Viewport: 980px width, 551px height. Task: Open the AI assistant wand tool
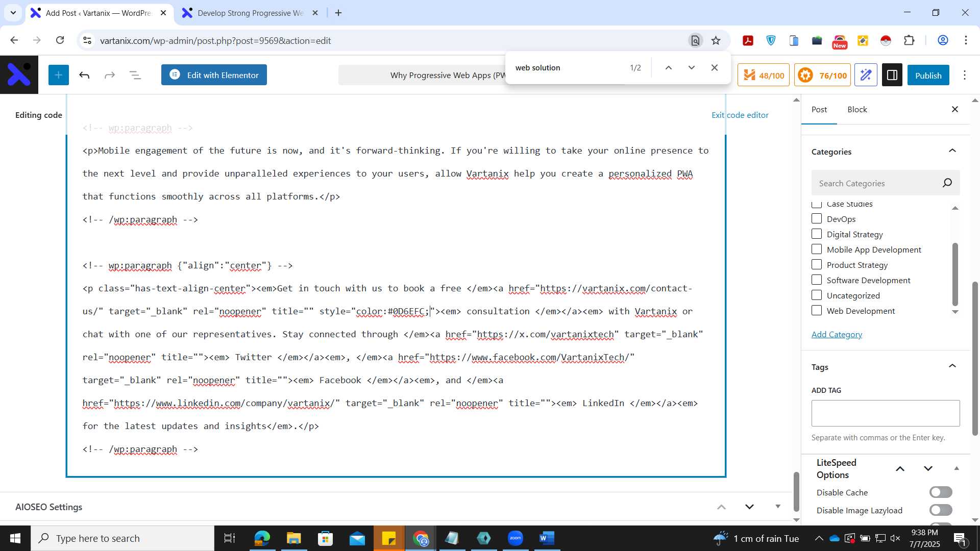pos(866,75)
